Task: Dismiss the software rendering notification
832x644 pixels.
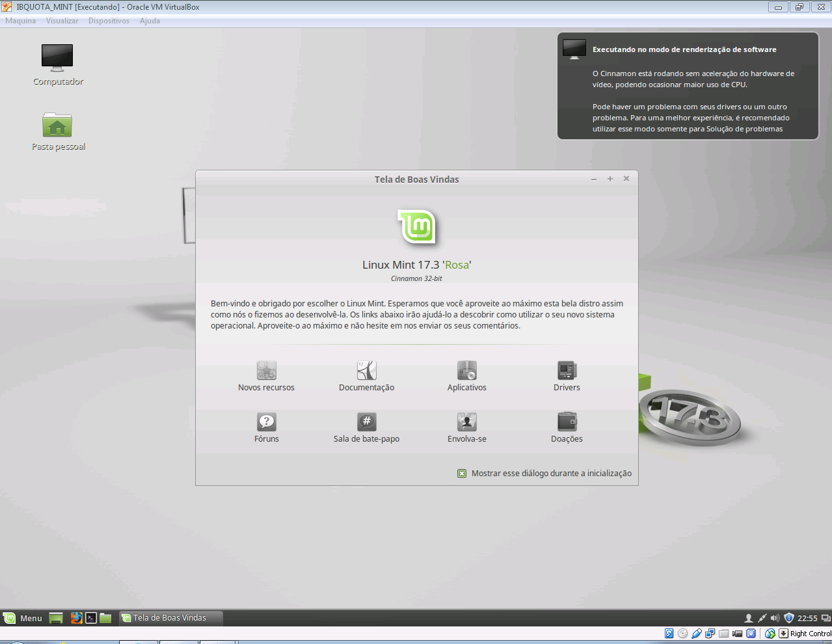Action: (x=688, y=86)
